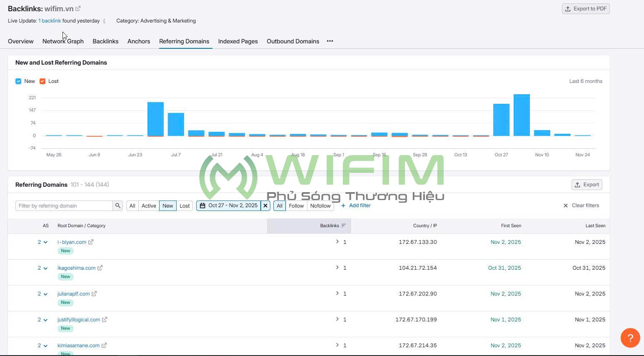Switch to the Anchors tab

point(139,41)
